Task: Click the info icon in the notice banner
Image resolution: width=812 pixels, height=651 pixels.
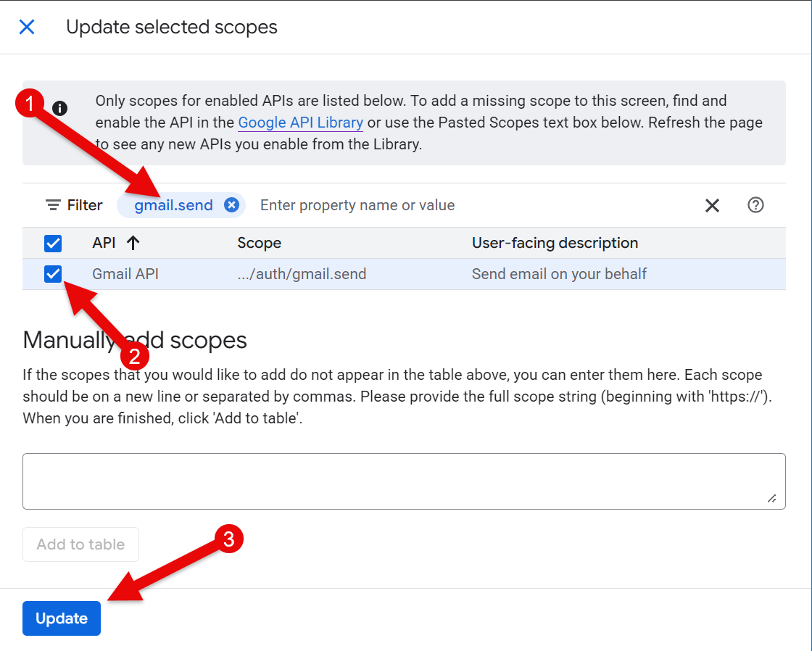Action: (x=60, y=109)
